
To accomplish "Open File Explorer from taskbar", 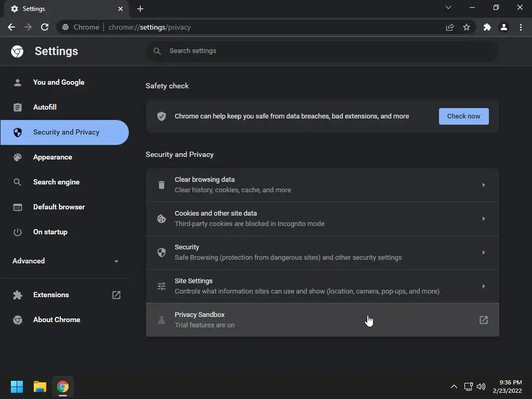I will point(39,387).
